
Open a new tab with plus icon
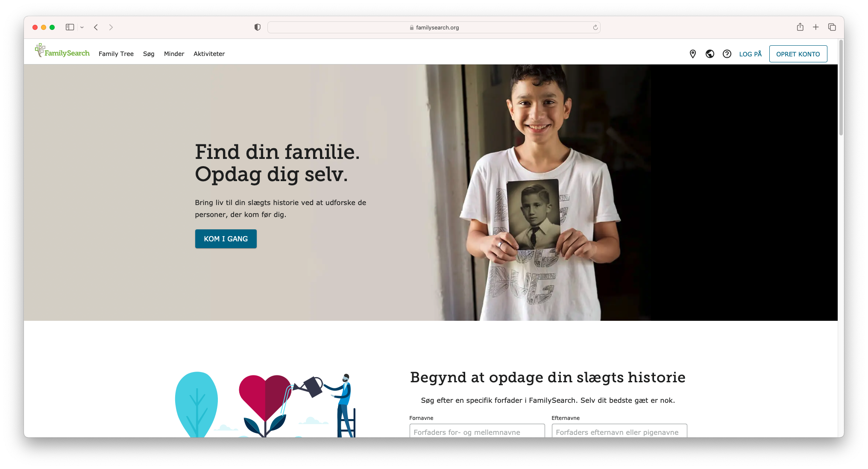click(x=816, y=27)
